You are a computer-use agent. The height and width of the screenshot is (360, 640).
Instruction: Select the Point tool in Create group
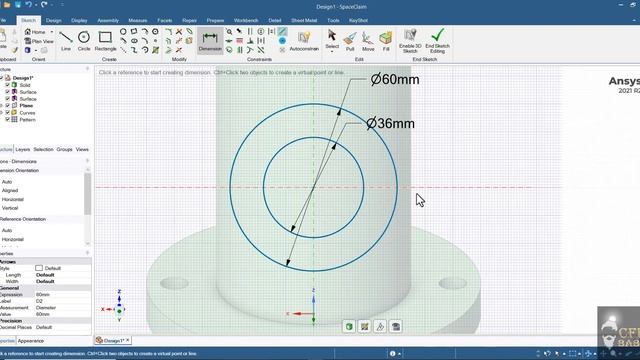[155, 41]
